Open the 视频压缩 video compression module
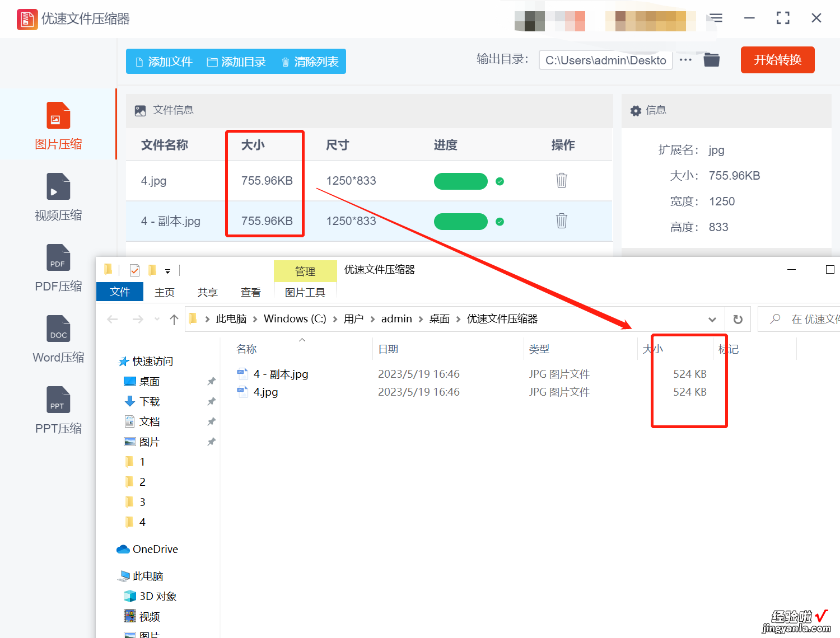This screenshot has width=840, height=638. pos(58,198)
